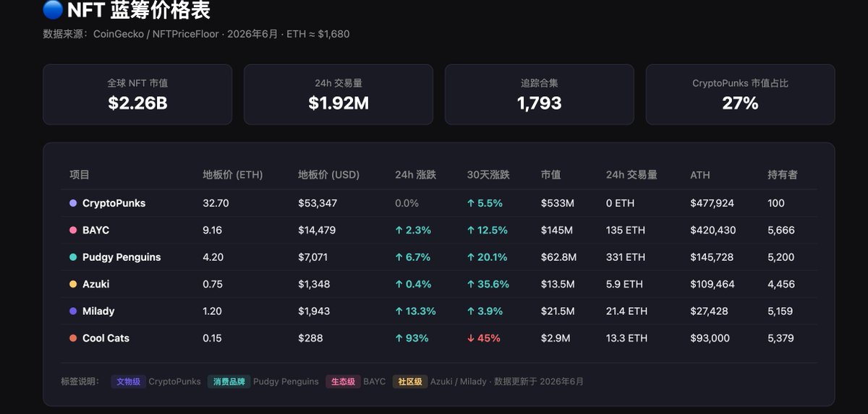868x414 pixels.
Task: Click the pink dot beside BAYC
Action: pos(73,230)
